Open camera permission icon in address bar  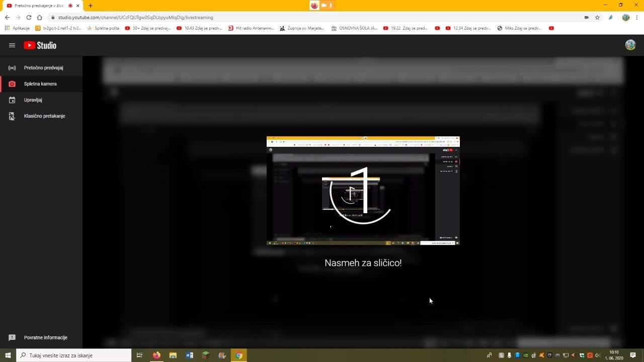click(586, 18)
